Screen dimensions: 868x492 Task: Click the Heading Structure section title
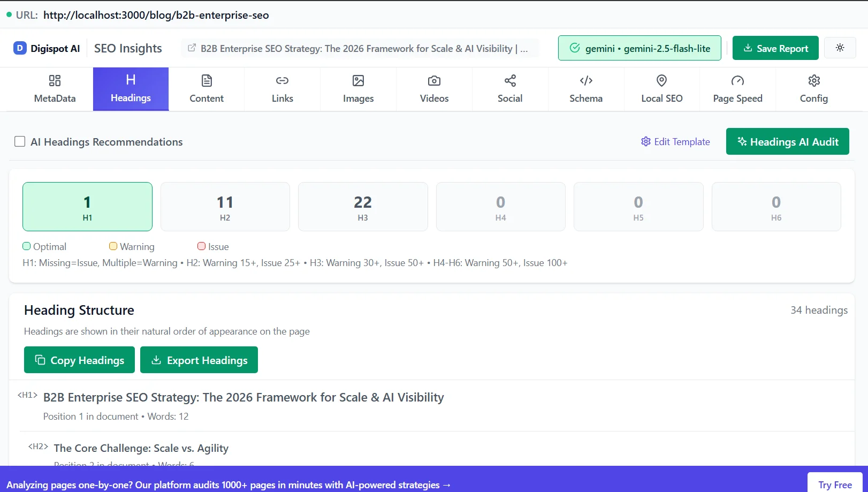[79, 311]
